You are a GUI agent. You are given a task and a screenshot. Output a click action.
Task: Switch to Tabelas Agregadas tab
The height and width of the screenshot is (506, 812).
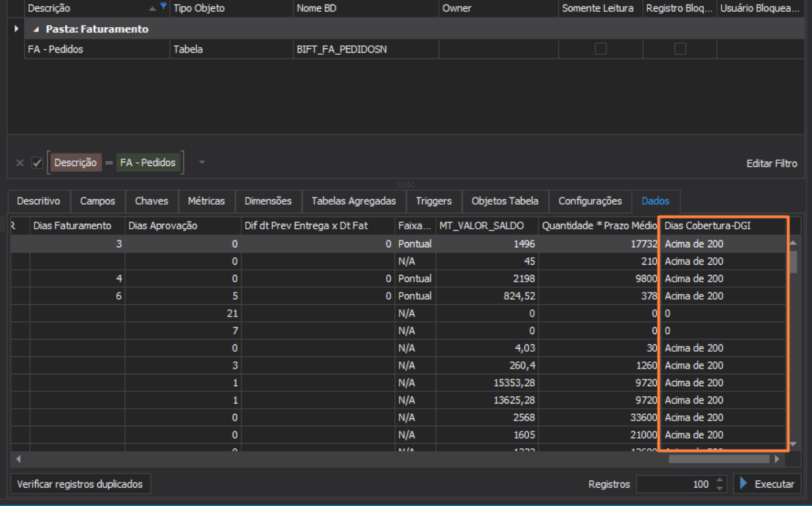[x=354, y=201]
